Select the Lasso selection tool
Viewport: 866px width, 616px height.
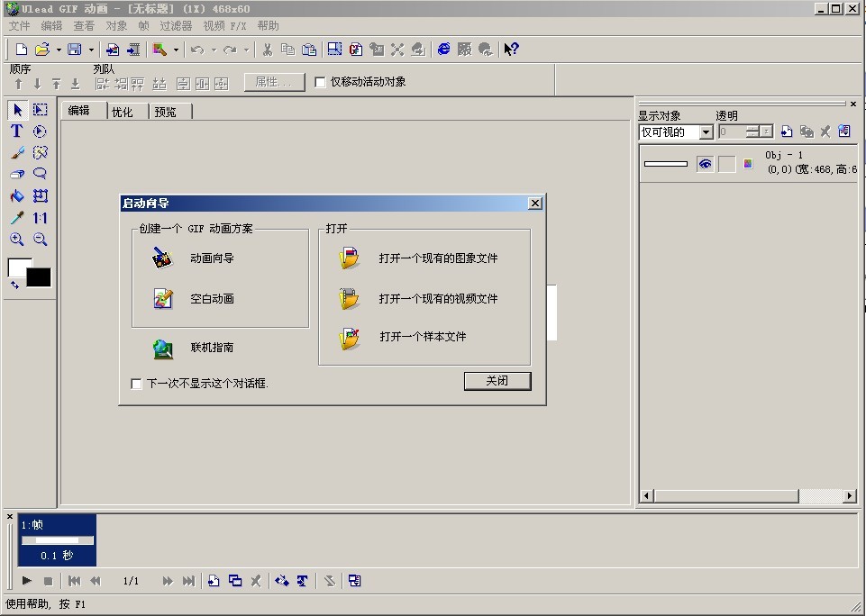click(x=40, y=174)
